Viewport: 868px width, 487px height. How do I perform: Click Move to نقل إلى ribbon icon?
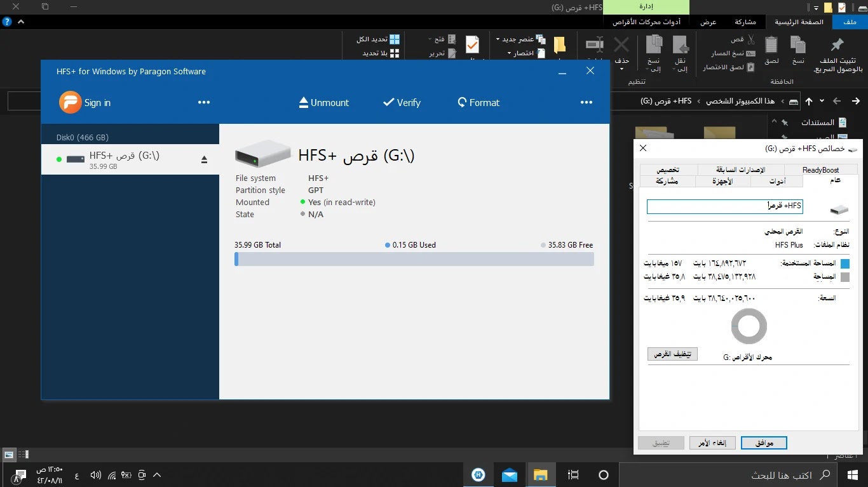(681, 45)
